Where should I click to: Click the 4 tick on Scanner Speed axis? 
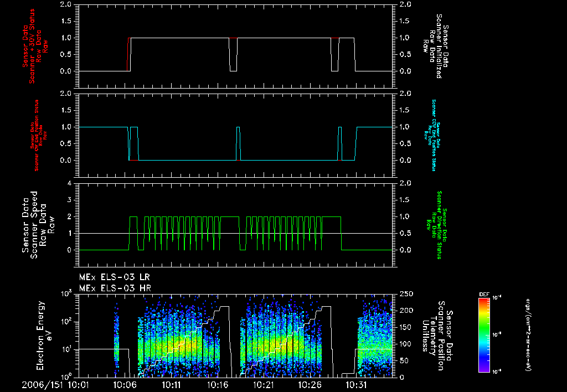(x=69, y=183)
